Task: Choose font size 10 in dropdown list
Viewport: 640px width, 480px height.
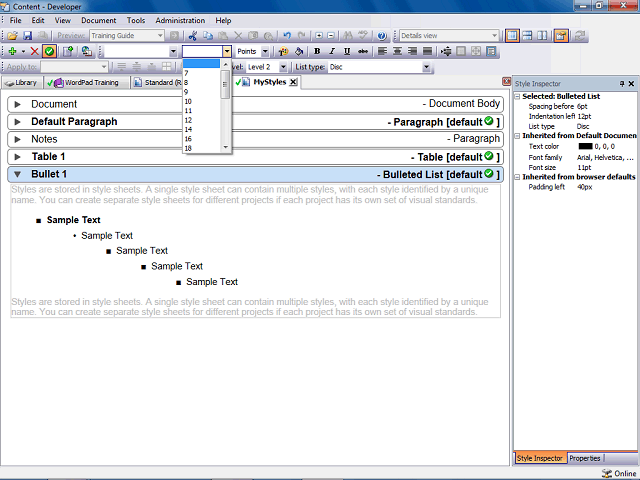Action: 201,102
